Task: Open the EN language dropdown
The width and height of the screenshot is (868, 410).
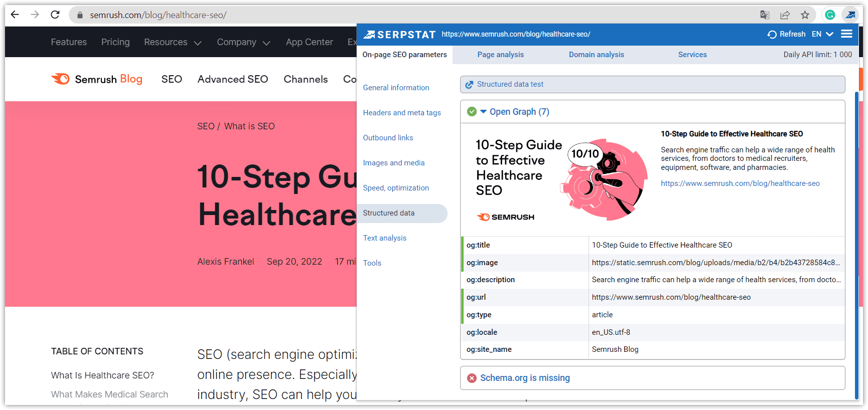Action: [822, 34]
